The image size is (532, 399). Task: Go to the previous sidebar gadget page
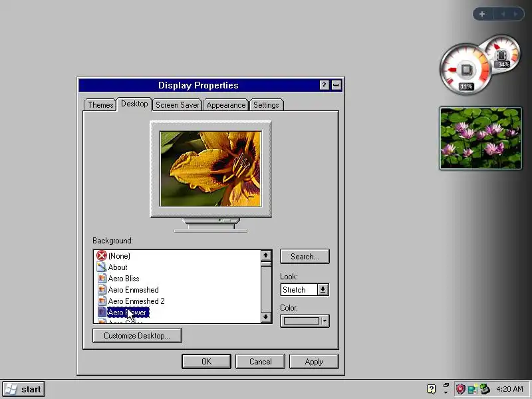pos(503,14)
